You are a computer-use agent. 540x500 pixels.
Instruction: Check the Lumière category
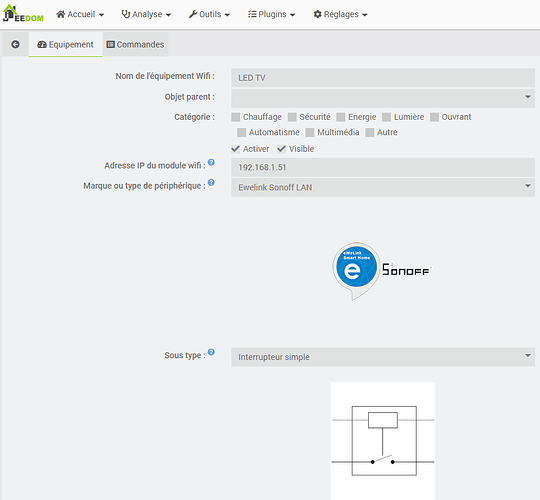386,117
